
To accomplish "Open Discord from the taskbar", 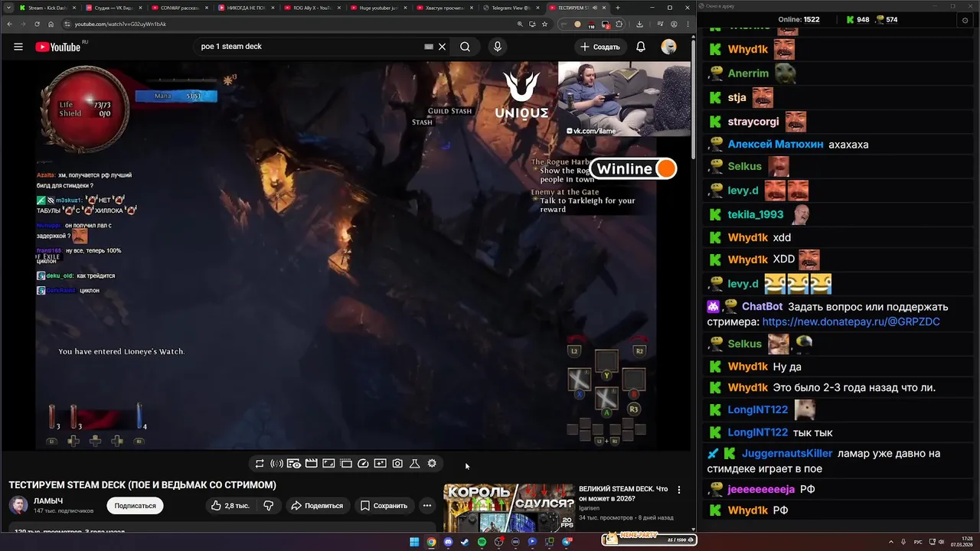I will (448, 542).
